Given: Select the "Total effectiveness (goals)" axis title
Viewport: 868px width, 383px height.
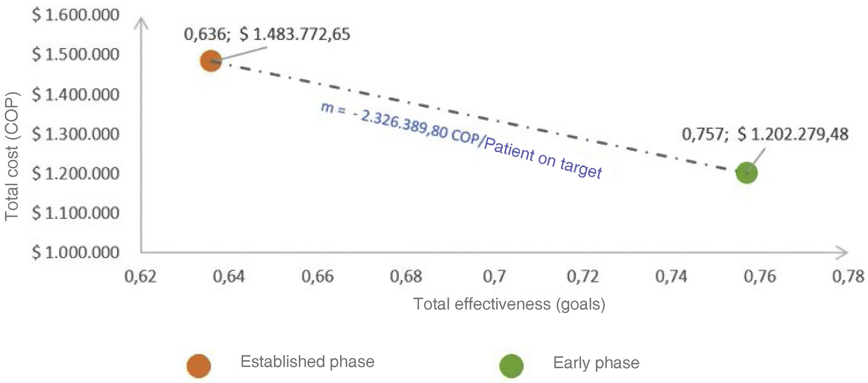Looking at the screenshot, I should (509, 304).
